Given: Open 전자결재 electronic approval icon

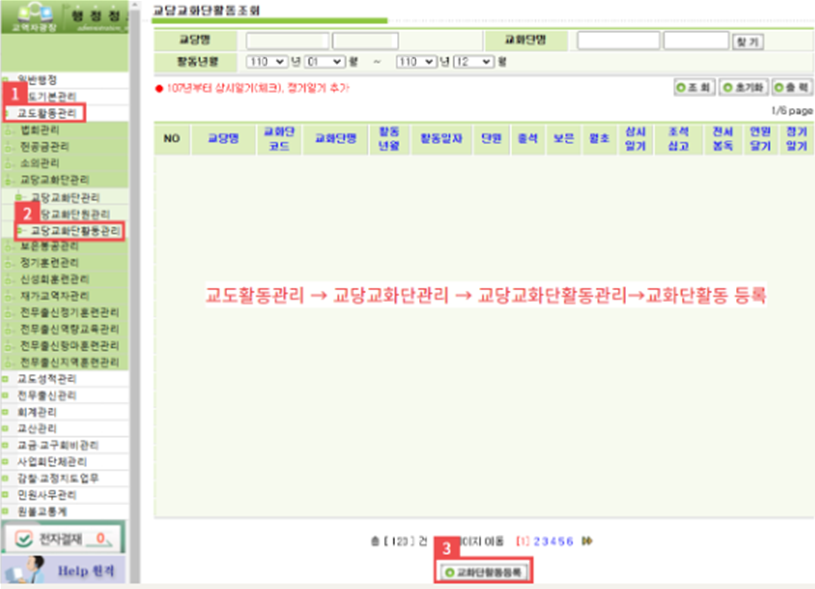Looking at the screenshot, I should pos(62,538).
